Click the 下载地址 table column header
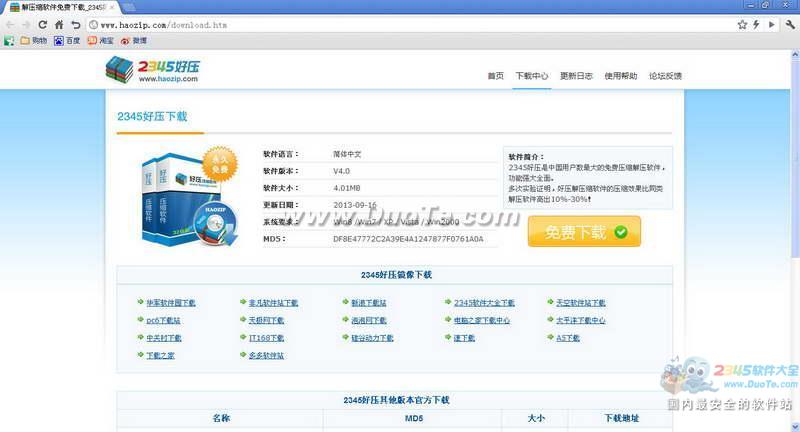800x432 pixels. coord(621,418)
